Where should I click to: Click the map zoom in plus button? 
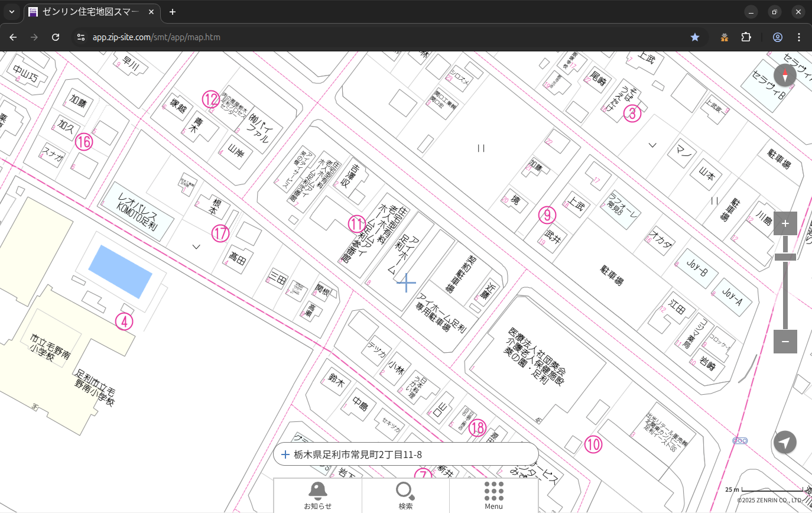(785, 223)
